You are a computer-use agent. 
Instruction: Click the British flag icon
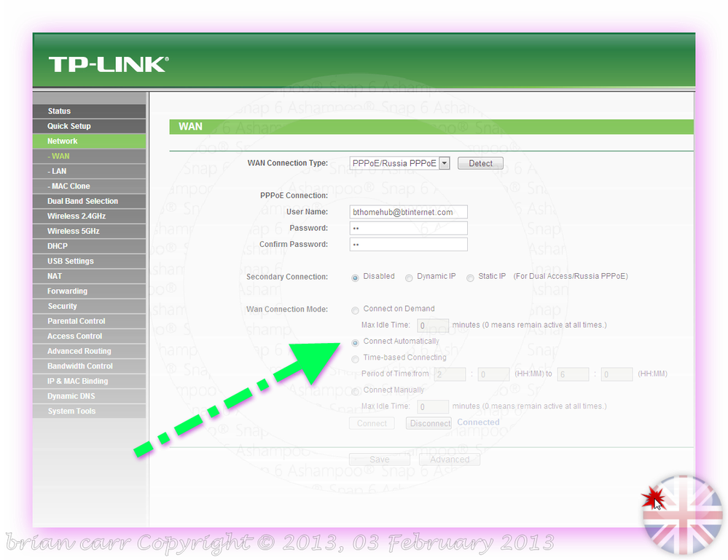tap(683, 515)
